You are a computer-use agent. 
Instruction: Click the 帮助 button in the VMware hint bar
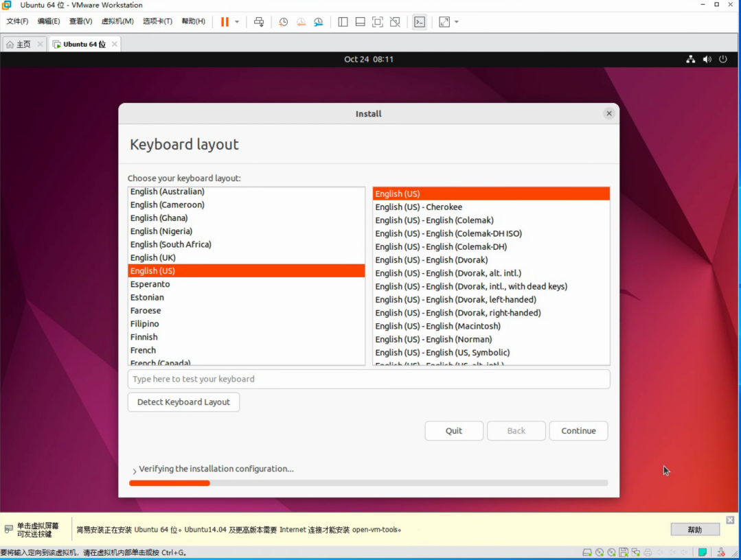(695, 529)
